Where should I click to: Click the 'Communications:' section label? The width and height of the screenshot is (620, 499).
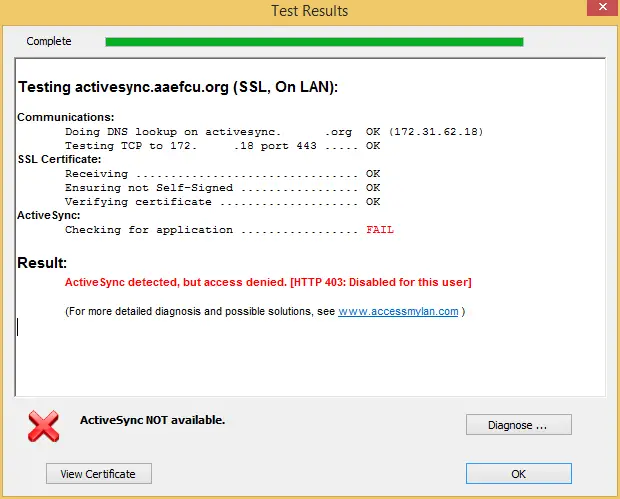66,117
